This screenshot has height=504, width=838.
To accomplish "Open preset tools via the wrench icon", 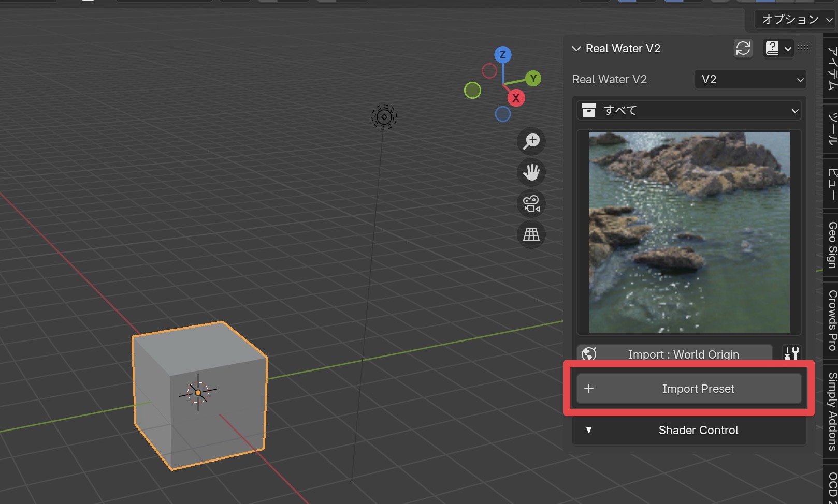I will click(x=792, y=354).
